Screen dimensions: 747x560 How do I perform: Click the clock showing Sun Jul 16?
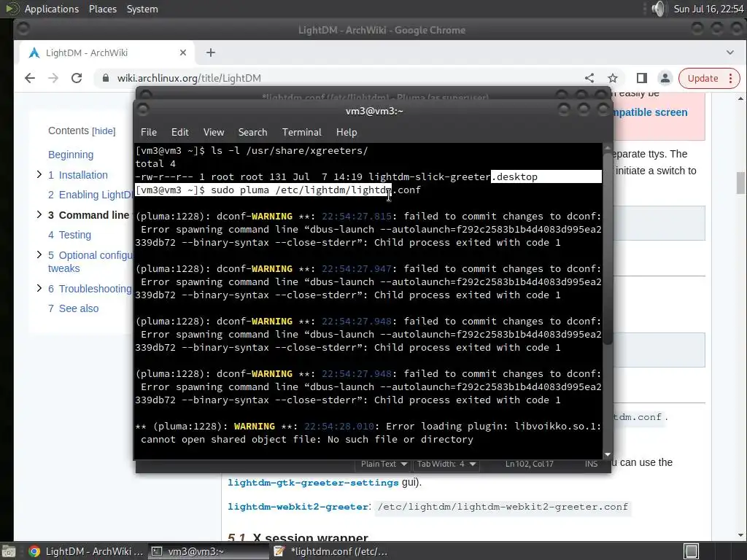click(x=708, y=9)
